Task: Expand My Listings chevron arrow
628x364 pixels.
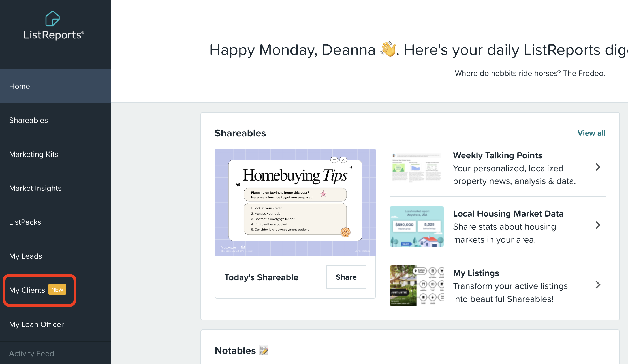Action: click(x=598, y=285)
